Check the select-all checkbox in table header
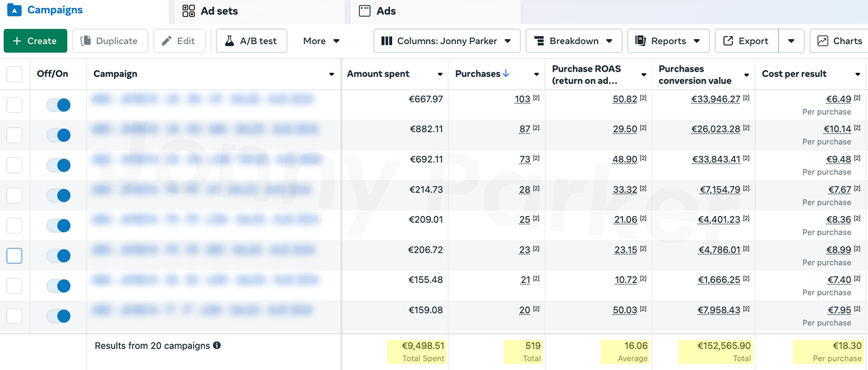The height and width of the screenshot is (370, 868). point(14,74)
